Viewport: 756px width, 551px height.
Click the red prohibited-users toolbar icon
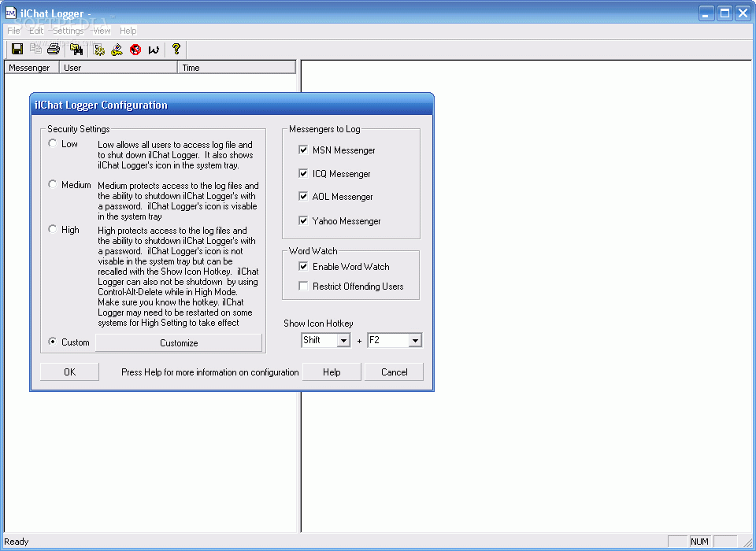coord(135,49)
